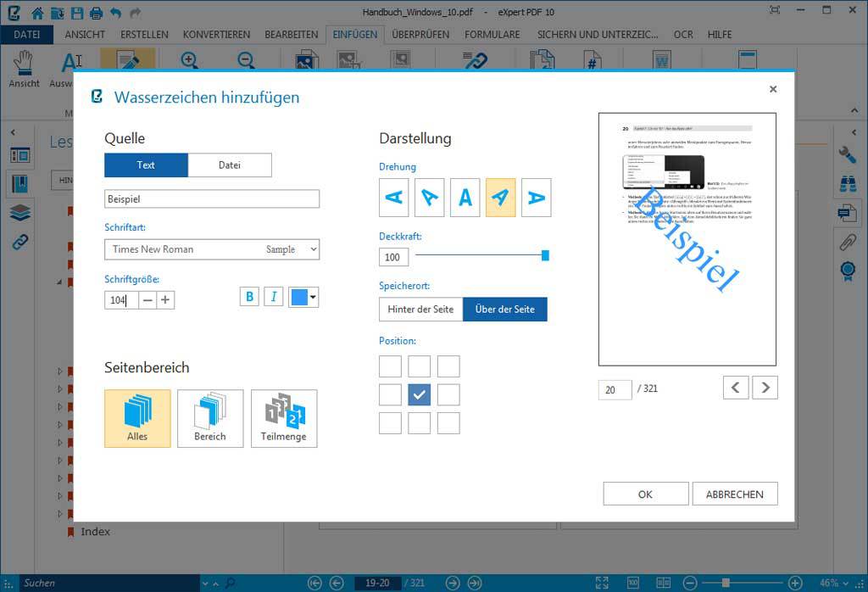Click the ABBRECHEN button

pos(735,494)
